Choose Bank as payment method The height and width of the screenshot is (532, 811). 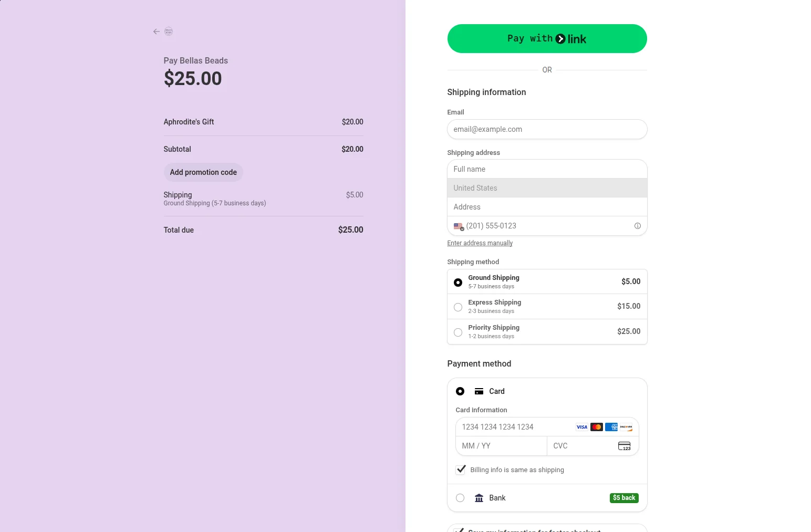pyautogui.click(x=460, y=498)
